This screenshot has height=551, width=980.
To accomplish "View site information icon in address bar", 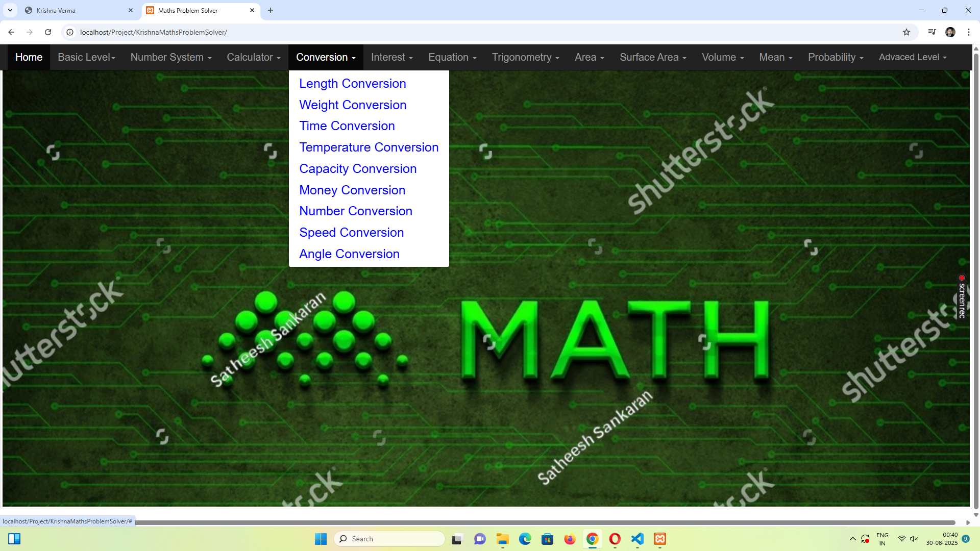I will pos(70,32).
